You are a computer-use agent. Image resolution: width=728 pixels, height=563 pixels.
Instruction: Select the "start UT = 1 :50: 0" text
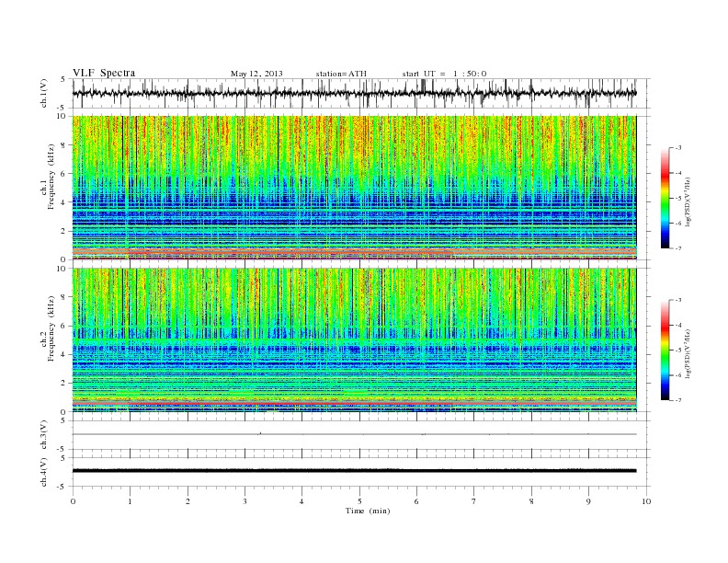(x=444, y=74)
